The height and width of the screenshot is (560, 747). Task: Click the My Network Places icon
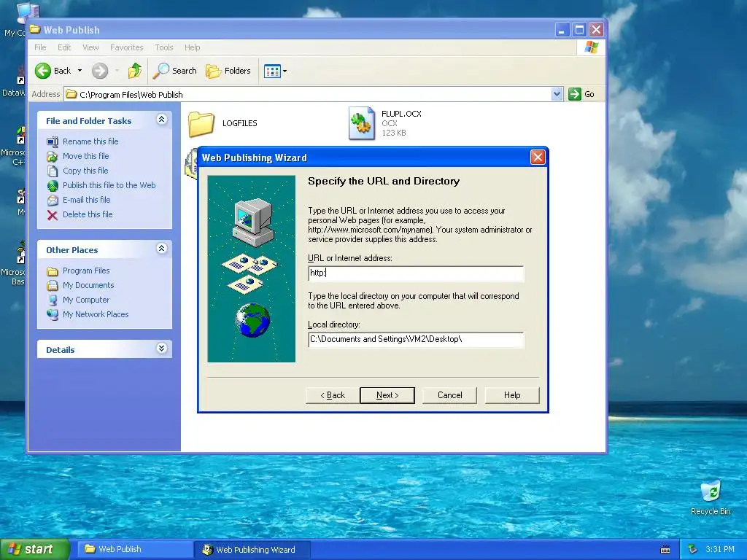(53, 315)
